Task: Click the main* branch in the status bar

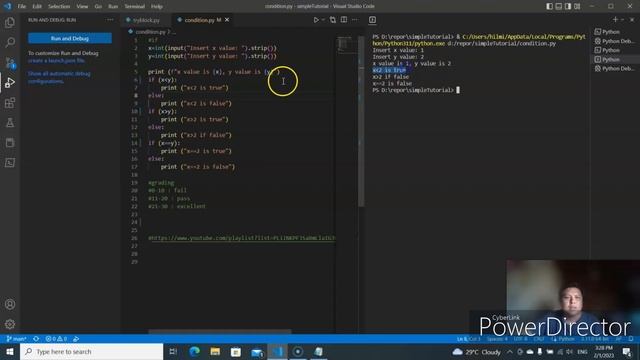Action: (x=16, y=339)
